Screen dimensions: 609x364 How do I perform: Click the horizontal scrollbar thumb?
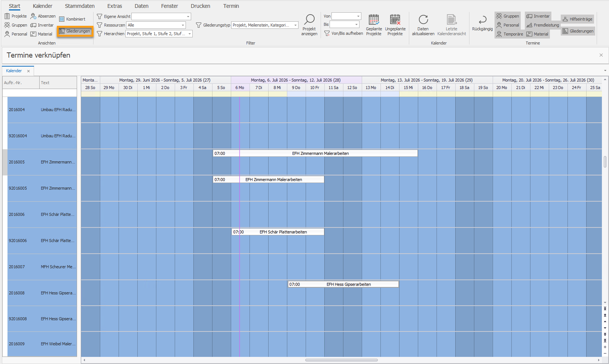click(x=341, y=360)
